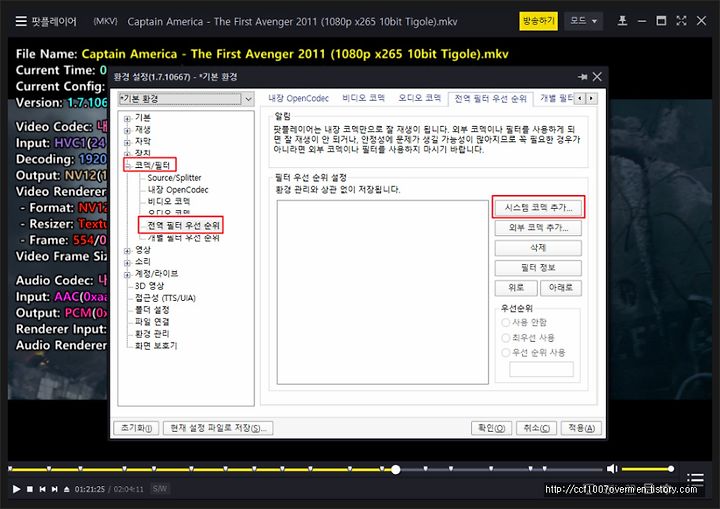Open the partially visible 개별 필터 tab
The height and width of the screenshot is (509, 720).
point(556,98)
